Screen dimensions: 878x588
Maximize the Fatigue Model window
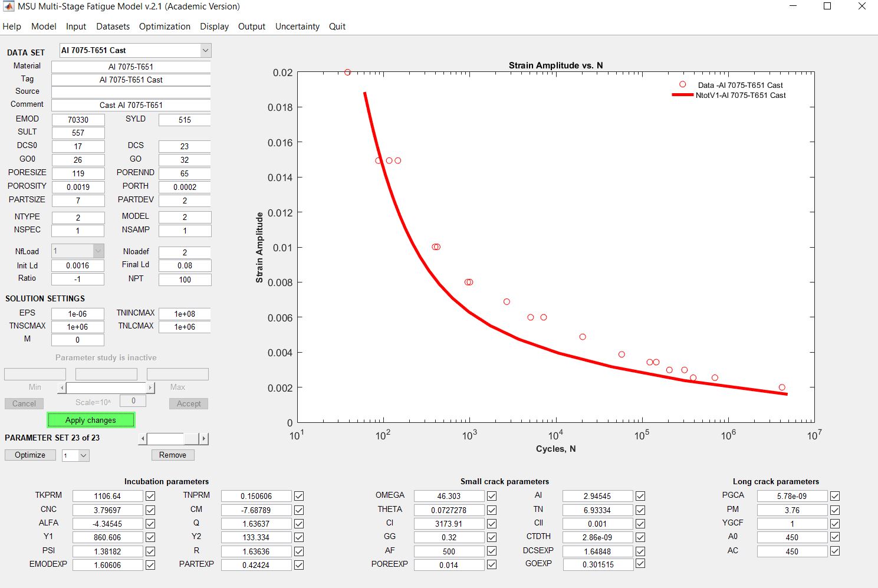827,6
